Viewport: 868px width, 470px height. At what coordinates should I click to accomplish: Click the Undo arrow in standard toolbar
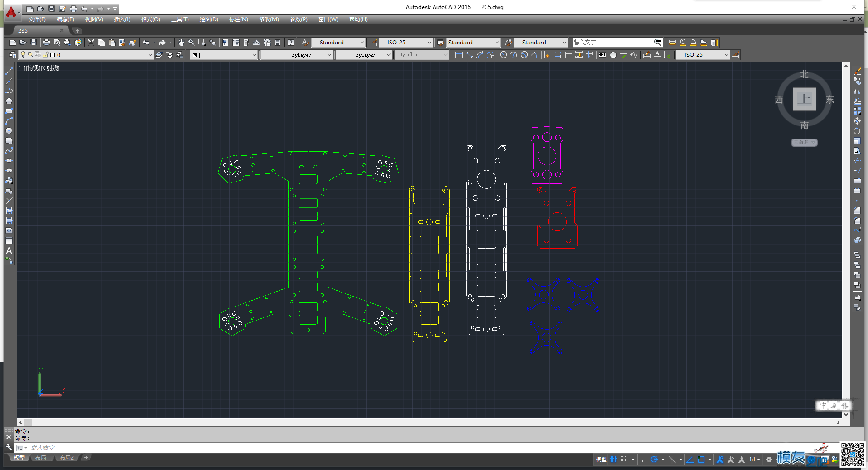click(146, 43)
